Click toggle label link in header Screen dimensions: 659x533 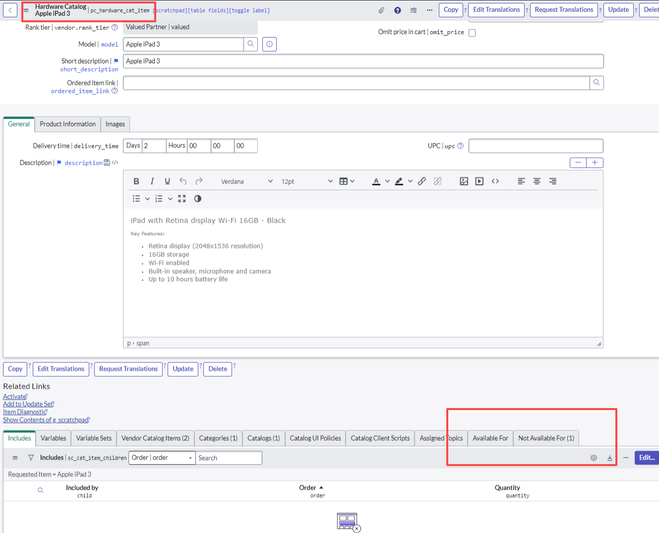[x=249, y=11]
